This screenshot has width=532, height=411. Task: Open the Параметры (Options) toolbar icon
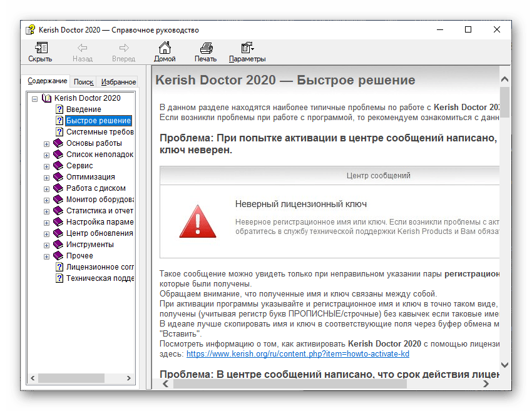pyautogui.click(x=247, y=48)
